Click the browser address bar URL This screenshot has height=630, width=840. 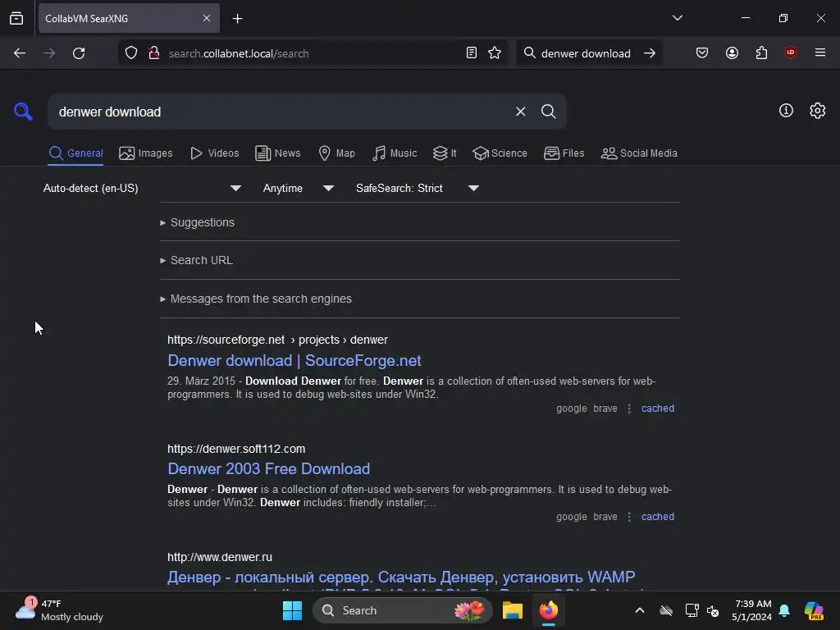coord(313,53)
